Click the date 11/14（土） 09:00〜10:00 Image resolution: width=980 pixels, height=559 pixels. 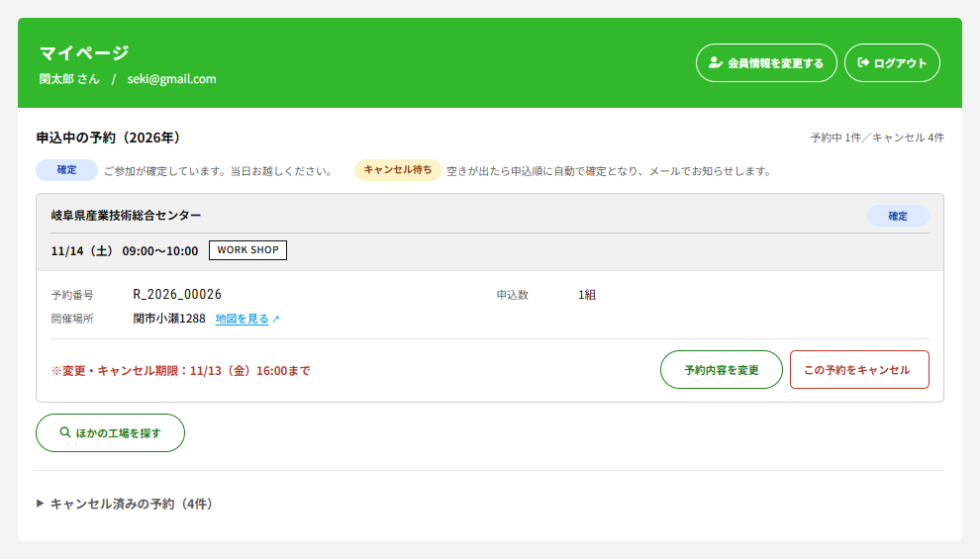(x=125, y=251)
